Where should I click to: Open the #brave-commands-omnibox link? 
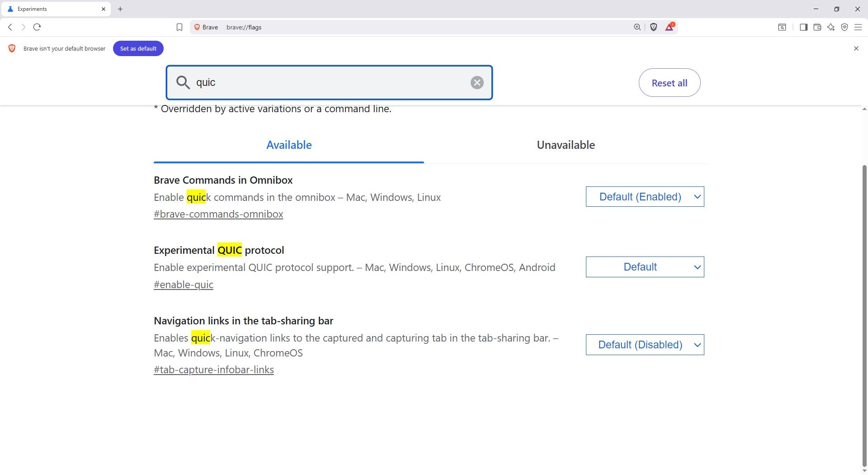tap(218, 214)
